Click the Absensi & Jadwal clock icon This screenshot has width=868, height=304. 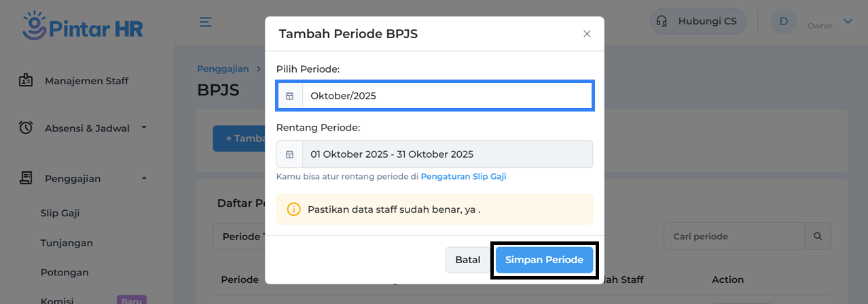point(26,128)
